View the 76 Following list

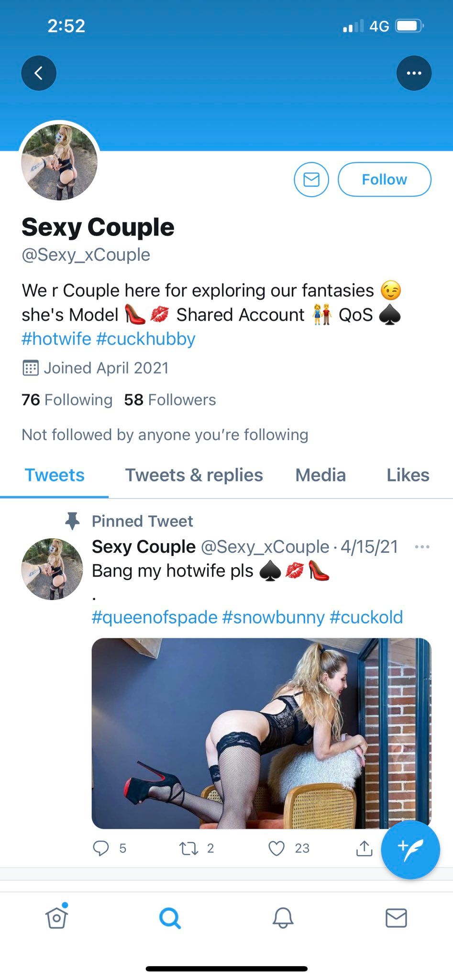click(x=67, y=400)
